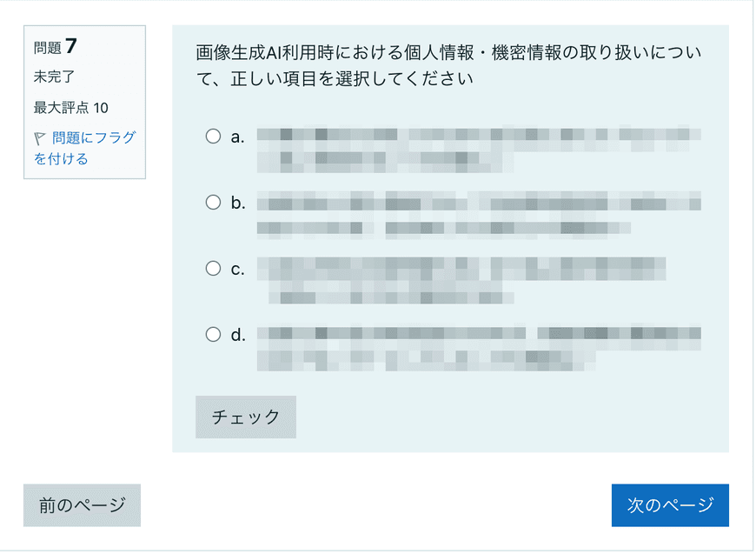Select radio button for option b
Viewport: 756px width, 554px height.
tap(213, 202)
